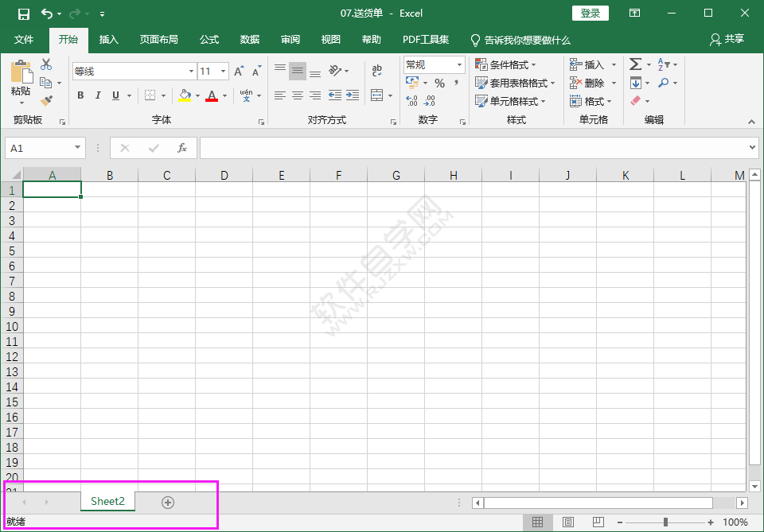Image resolution: width=764 pixels, height=532 pixels.
Task: Apply the fill color bucket icon
Action: tap(185, 95)
